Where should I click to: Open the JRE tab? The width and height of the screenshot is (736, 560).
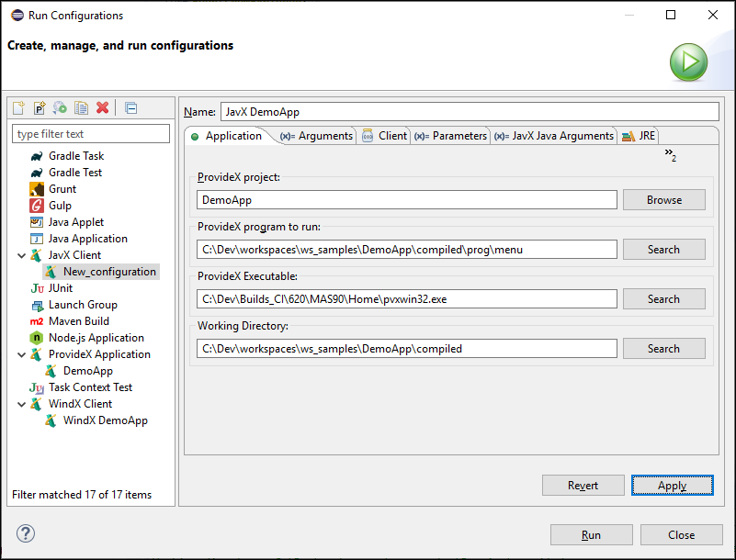639,136
